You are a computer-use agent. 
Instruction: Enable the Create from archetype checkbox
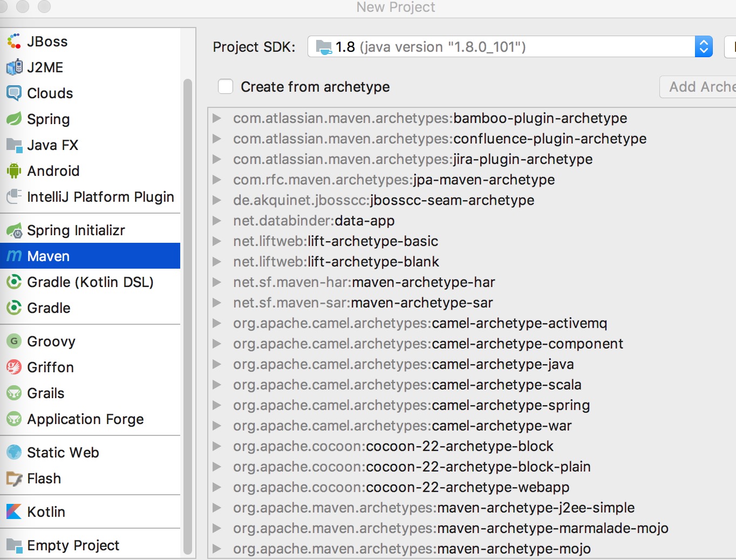click(225, 86)
